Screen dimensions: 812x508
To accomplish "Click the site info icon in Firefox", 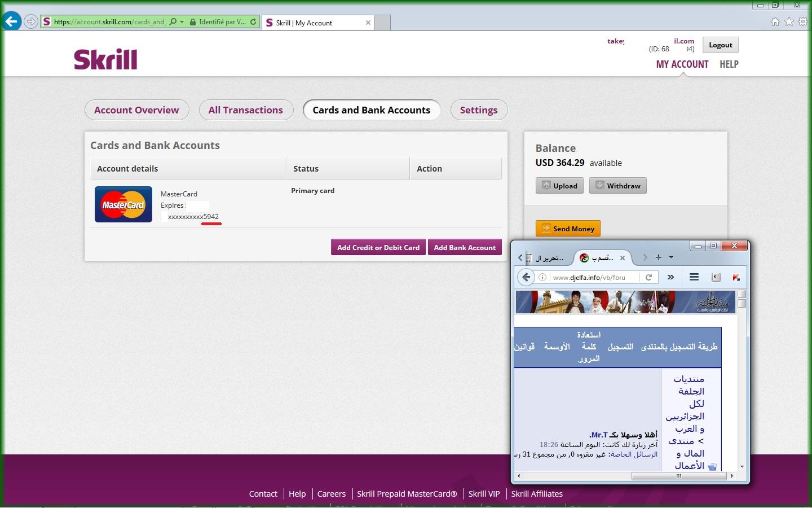I will coord(542,277).
